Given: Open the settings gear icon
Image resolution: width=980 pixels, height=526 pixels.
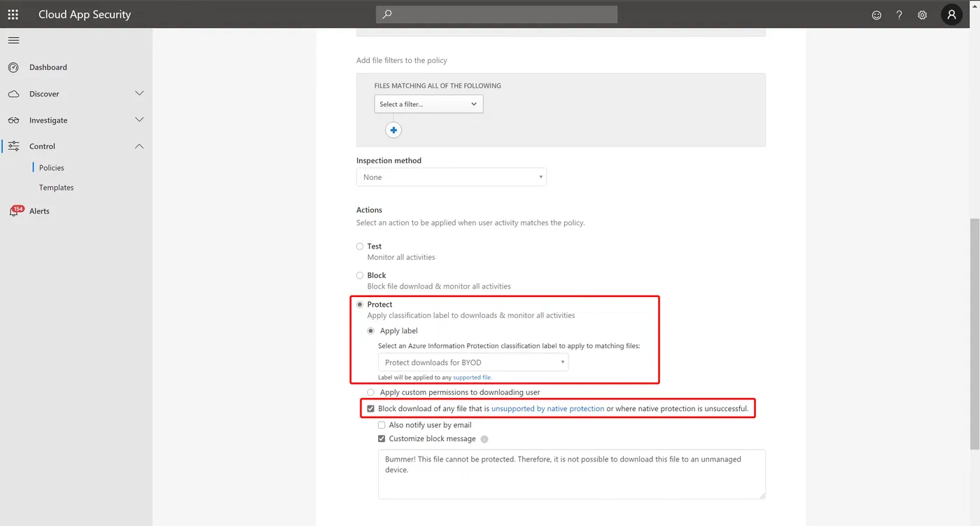Looking at the screenshot, I should click(923, 15).
